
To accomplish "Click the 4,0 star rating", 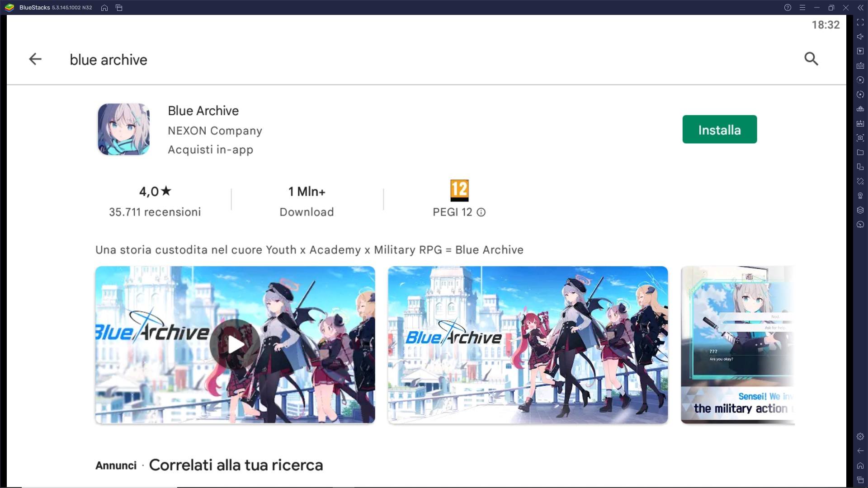I will 155,192.
